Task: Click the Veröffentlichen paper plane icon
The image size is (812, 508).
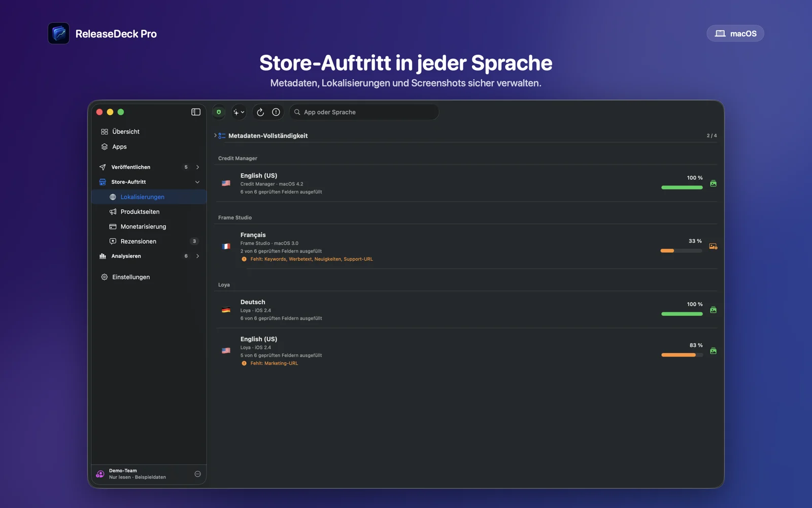Action: [x=103, y=167]
